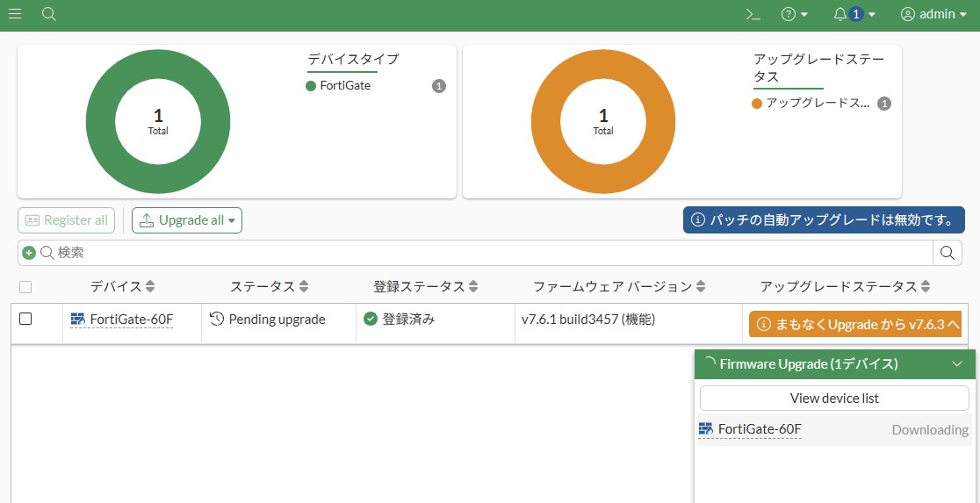The image size is (980, 503).
Task: Collapse the Firmware Upgrade panel chevron
Action: point(957,364)
